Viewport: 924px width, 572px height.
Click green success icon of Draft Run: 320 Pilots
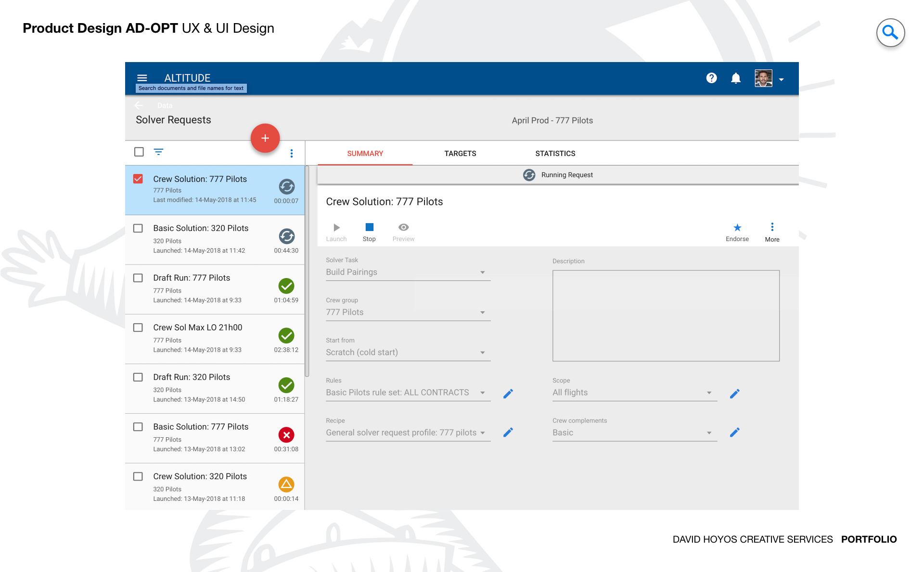pos(286,385)
